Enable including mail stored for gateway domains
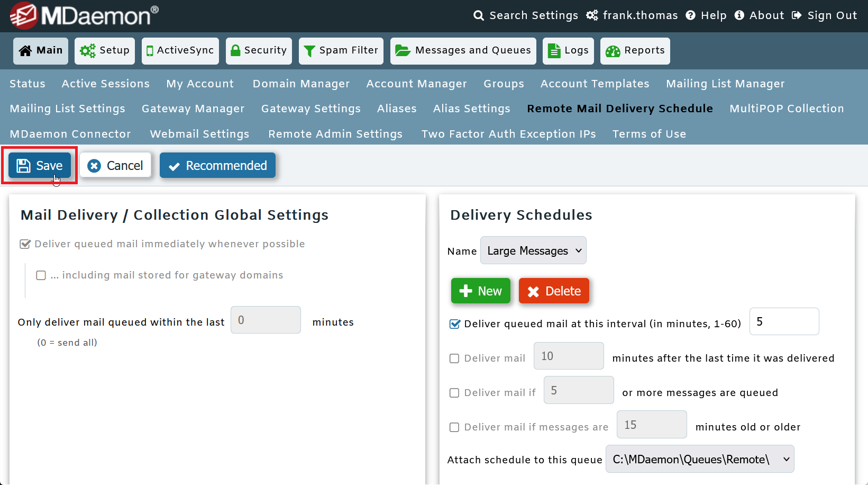 (x=41, y=275)
